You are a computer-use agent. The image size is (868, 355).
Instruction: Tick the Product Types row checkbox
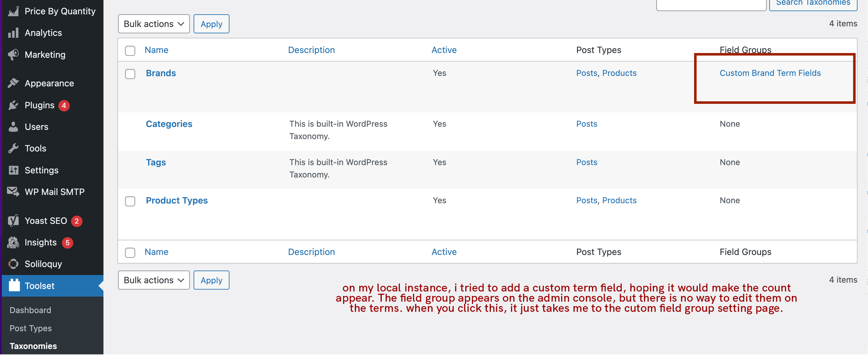point(130,201)
